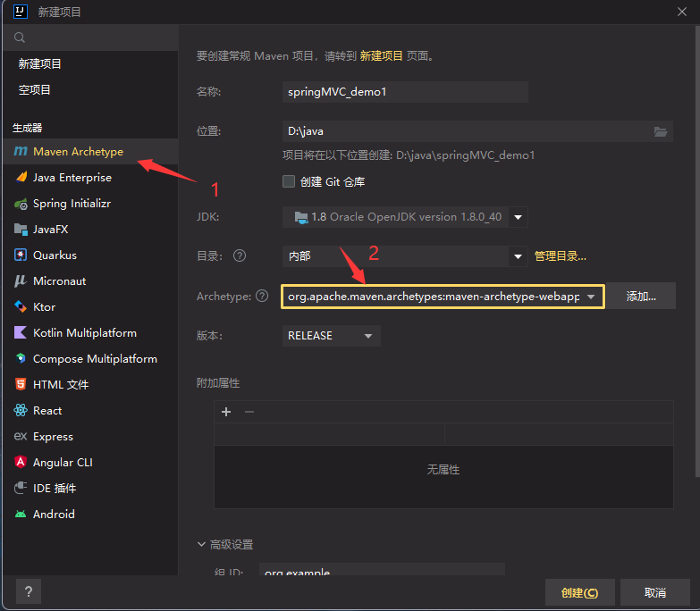Click help icon next to Archetype
The height and width of the screenshot is (611, 700).
click(262, 296)
